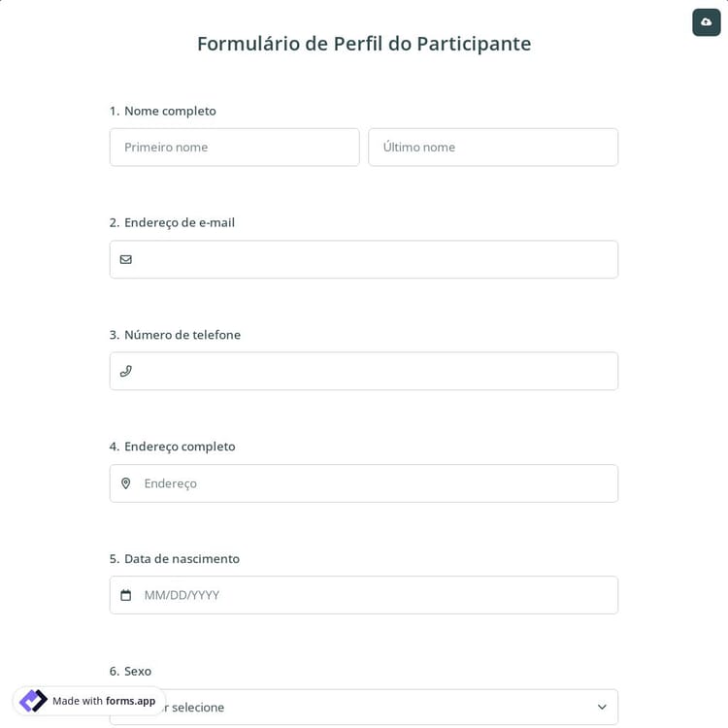Click the Sexo question label
Viewport: 728px width, 728px height.
click(138, 671)
